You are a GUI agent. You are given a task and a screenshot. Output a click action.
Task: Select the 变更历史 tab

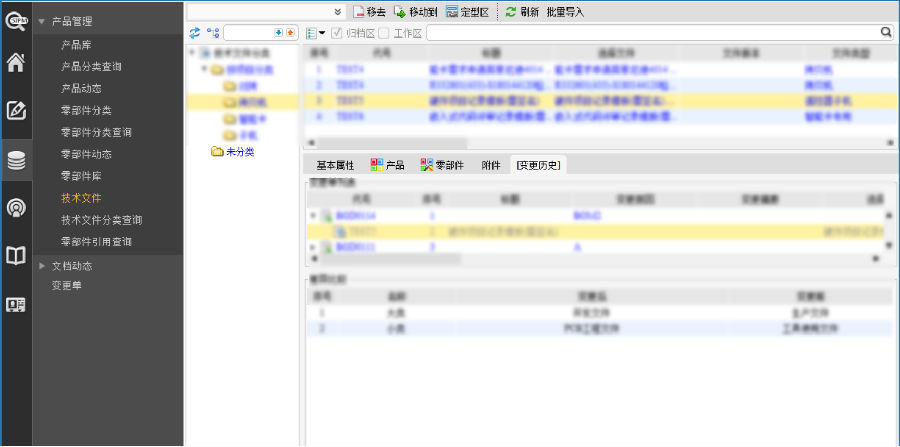coord(538,165)
